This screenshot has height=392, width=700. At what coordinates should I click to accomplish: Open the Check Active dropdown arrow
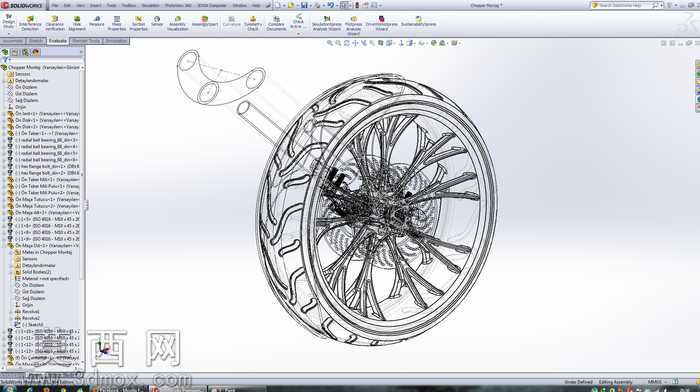(298, 33)
